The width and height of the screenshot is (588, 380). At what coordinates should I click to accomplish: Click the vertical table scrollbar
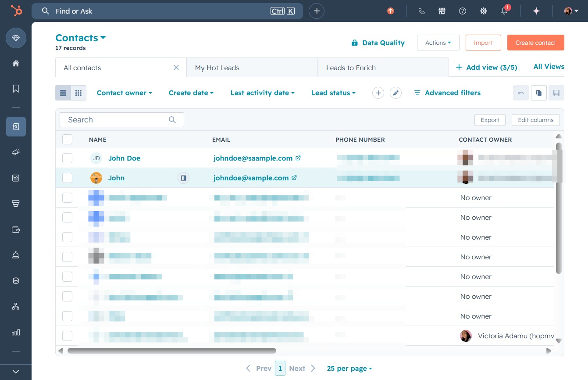tap(559, 208)
